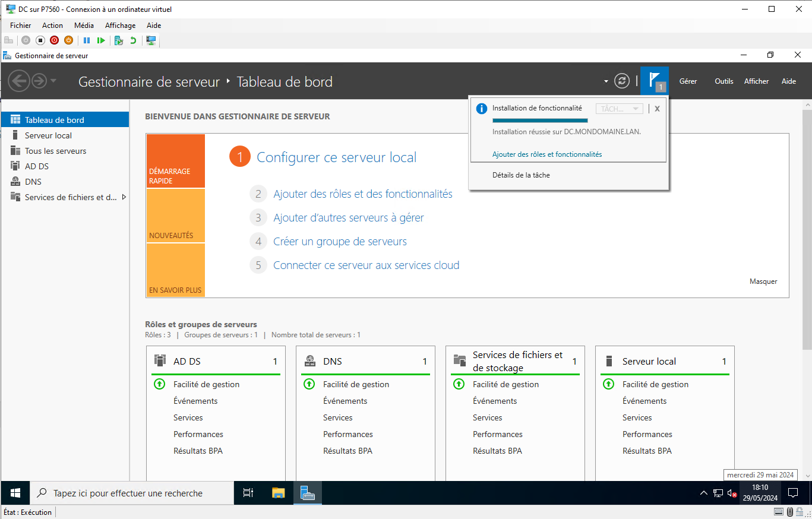Click the installation progress bar
Viewport: 812px width, 519px height.
(540, 121)
